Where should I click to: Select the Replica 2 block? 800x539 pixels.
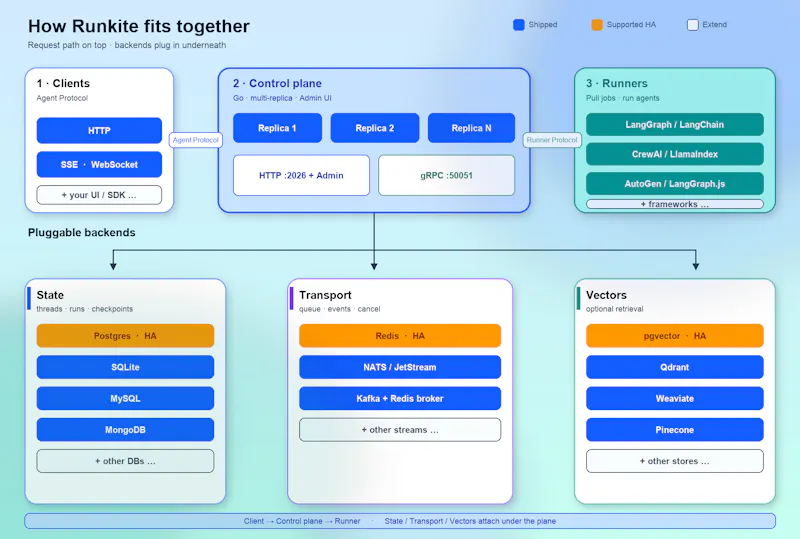[x=374, y=128]
